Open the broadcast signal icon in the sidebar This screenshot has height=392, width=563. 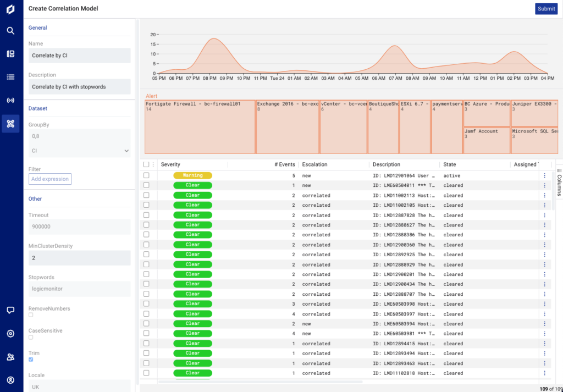[x=10, y=100]
